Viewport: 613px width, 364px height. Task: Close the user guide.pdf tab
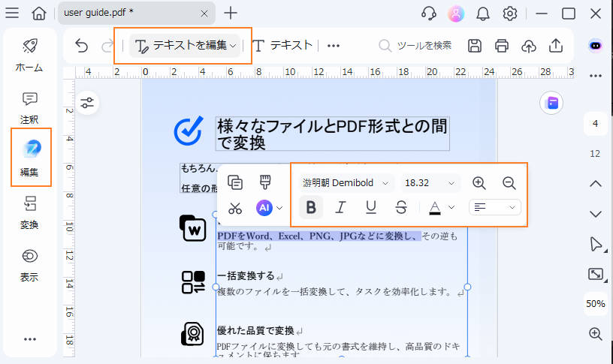point(204,14)
